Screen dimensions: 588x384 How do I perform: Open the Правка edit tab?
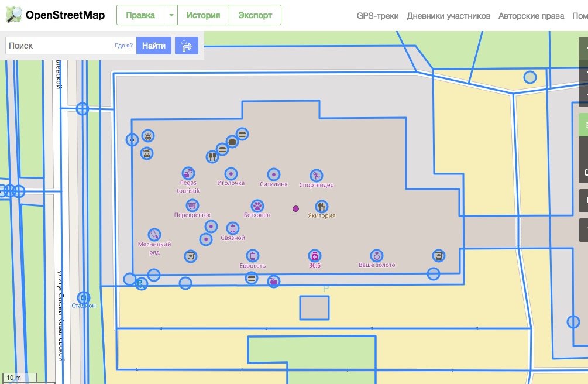point(140,15)
